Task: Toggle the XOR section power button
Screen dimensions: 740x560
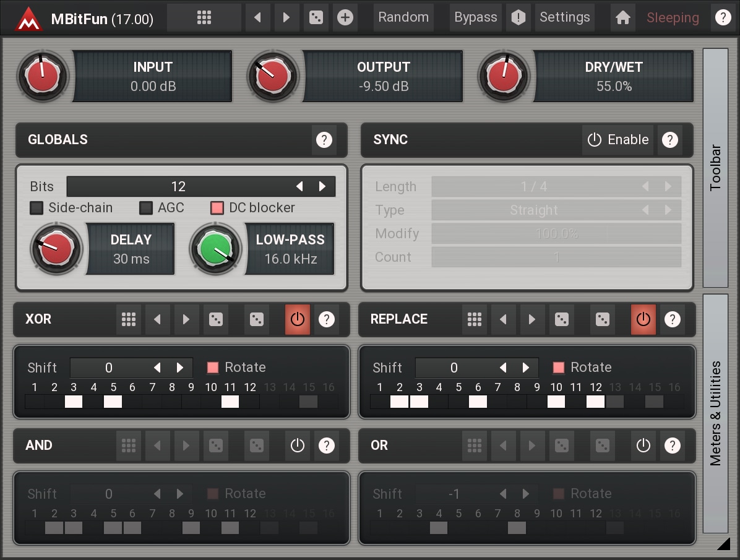Action: coord(298,319)
